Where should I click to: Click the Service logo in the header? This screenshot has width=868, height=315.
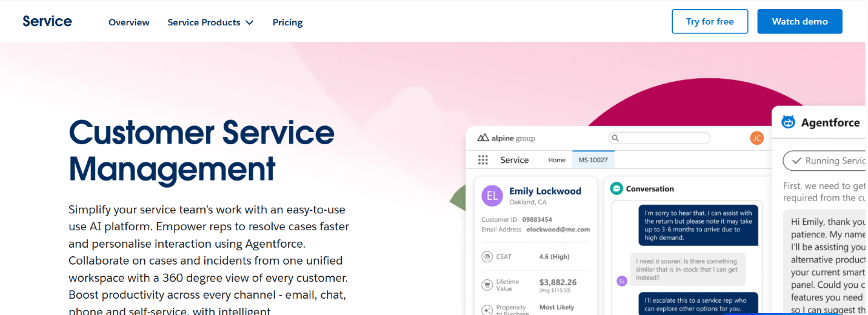[47, 21]
